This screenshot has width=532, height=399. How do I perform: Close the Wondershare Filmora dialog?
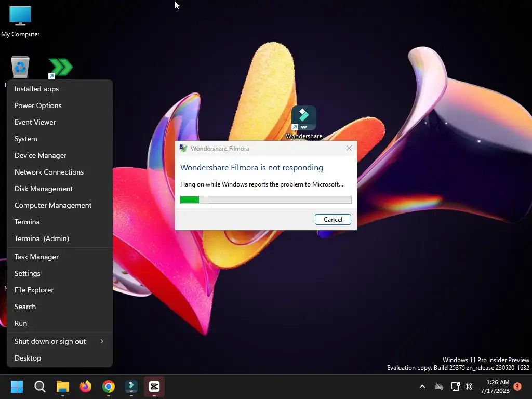pyautogui.click(x=349, y=148)
